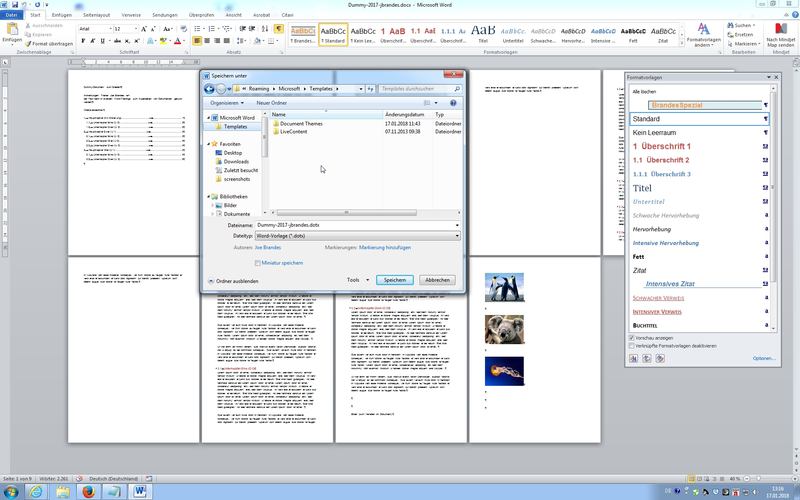Click the Firefox icon in the taskbar
The image size is (800, 500).
coord(87,491)
